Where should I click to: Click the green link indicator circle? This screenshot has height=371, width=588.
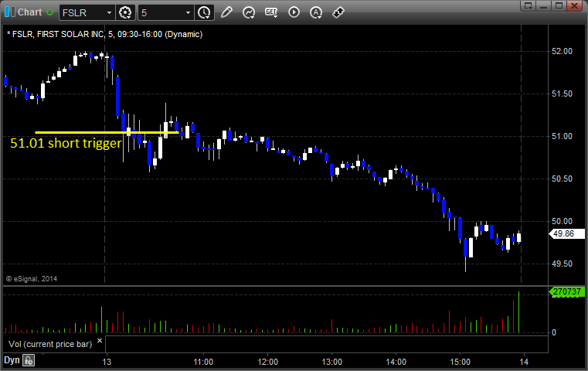[50, 12]
